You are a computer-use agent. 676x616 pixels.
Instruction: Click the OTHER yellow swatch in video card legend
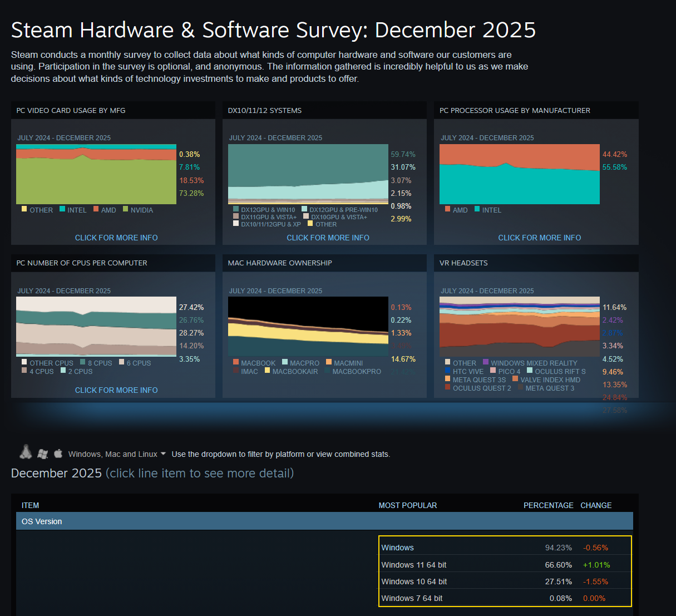coord(24,209)
